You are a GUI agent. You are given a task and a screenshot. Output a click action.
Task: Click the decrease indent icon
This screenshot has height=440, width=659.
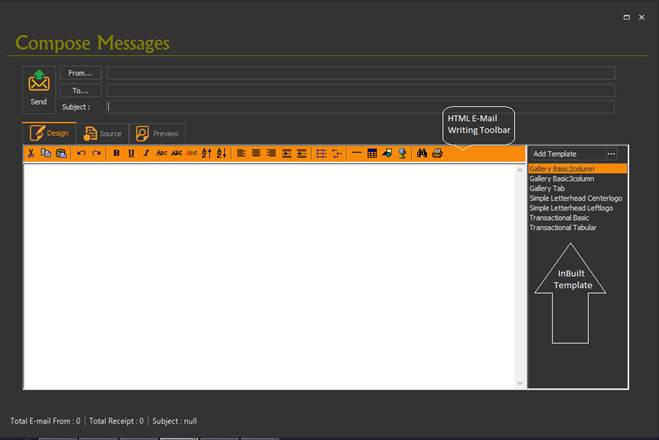[x=302, y=153]
